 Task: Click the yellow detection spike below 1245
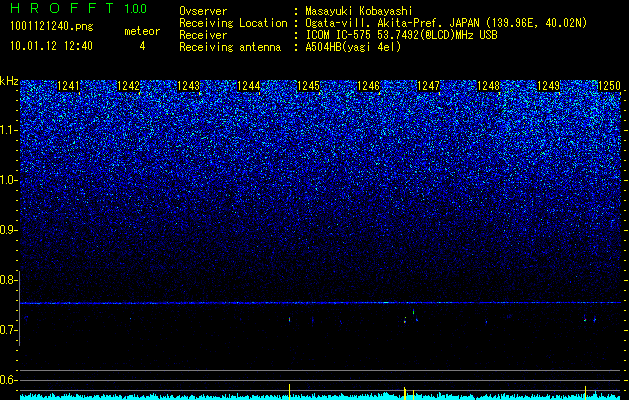pos(289,392)
